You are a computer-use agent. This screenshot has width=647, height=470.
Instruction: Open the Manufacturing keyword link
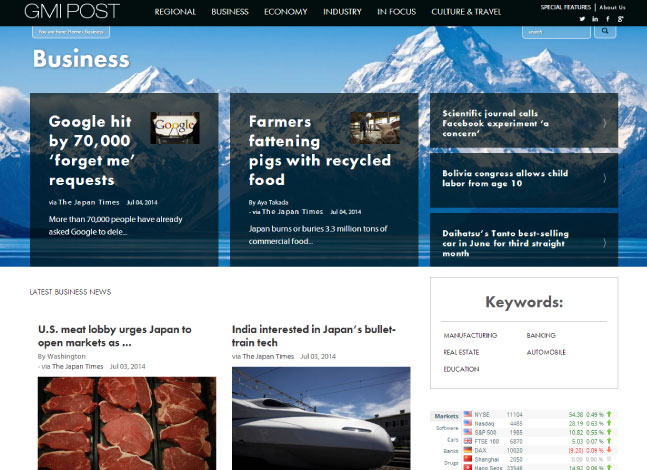pyautogui.click(x=470, y=335)
